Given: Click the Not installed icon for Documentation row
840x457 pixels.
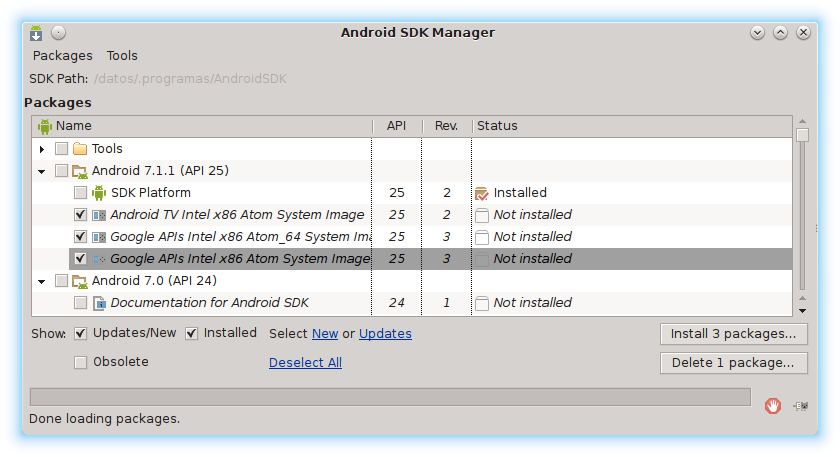Looking at the screenshot, I should [x=482, y=303].
